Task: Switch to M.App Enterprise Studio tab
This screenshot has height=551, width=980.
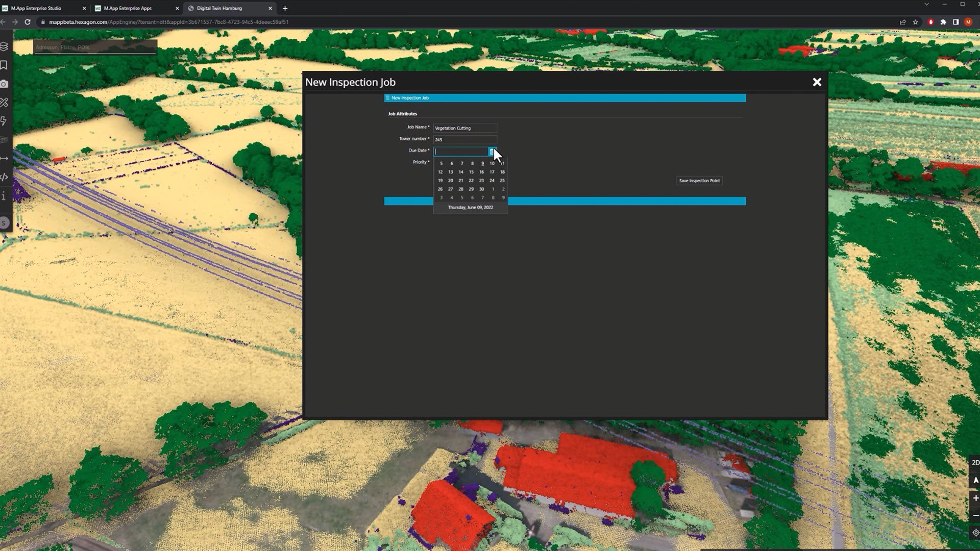Action: (x=37, y=8)
